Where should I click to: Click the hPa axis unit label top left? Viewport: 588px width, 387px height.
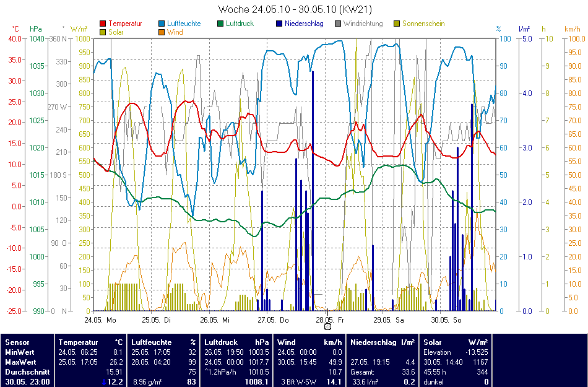coord(36,29)
